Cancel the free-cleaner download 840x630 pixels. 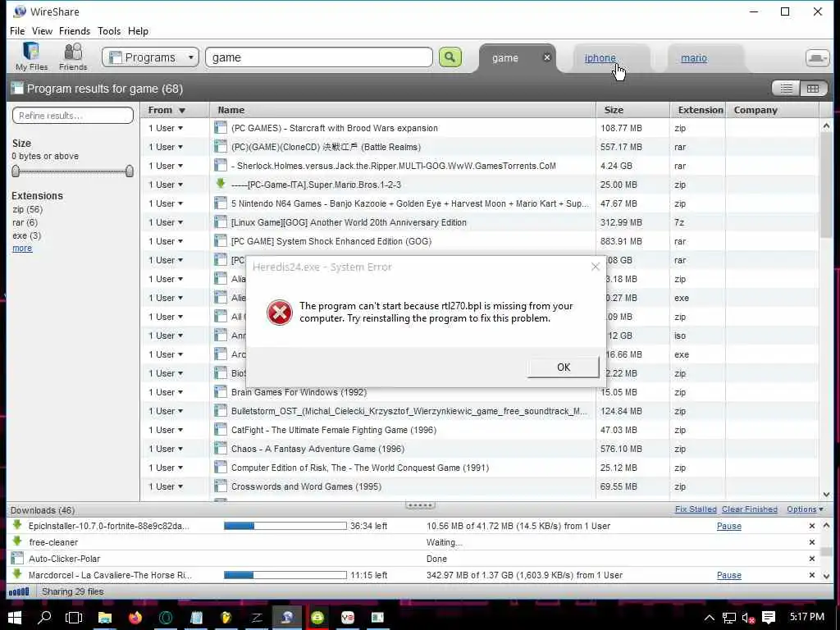coord(811,543)
